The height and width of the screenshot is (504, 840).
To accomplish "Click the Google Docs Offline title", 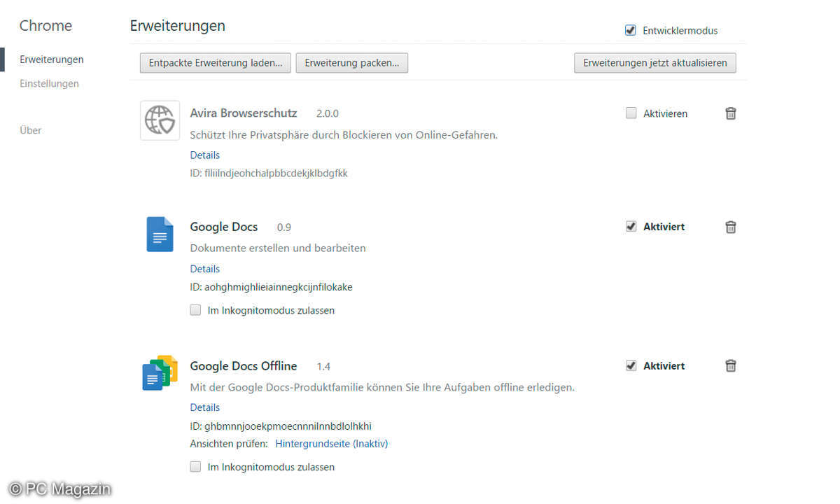I will [x=244, y=366].
